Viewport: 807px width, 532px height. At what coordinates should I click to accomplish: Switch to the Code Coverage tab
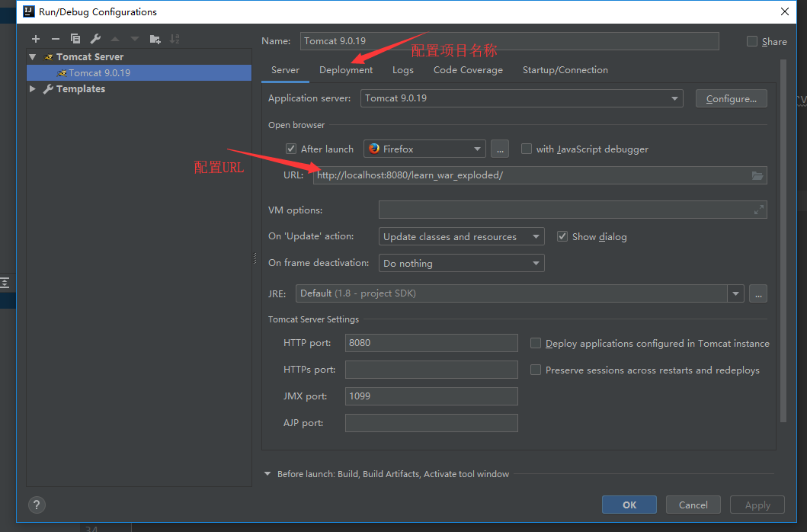[x=468, y=70]
